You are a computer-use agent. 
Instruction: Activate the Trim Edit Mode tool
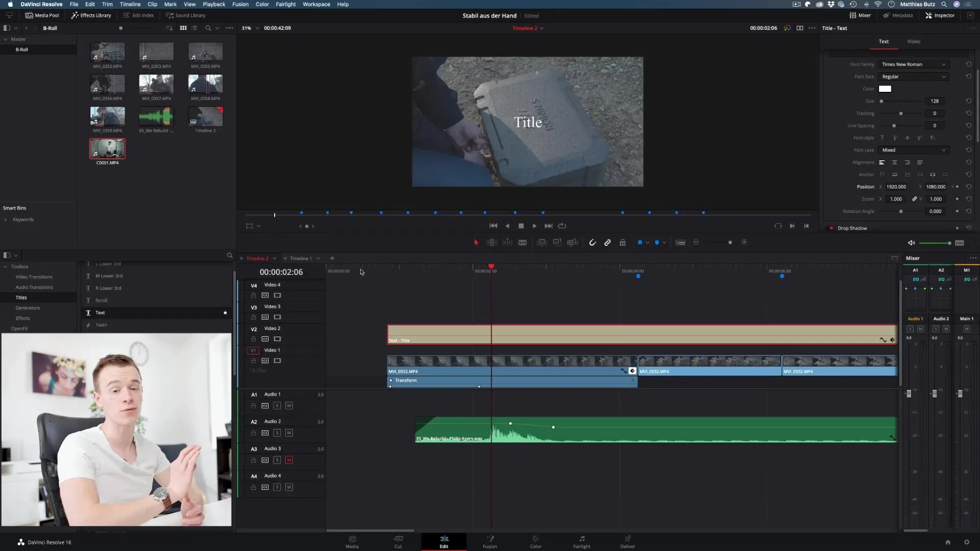point(492,243)
